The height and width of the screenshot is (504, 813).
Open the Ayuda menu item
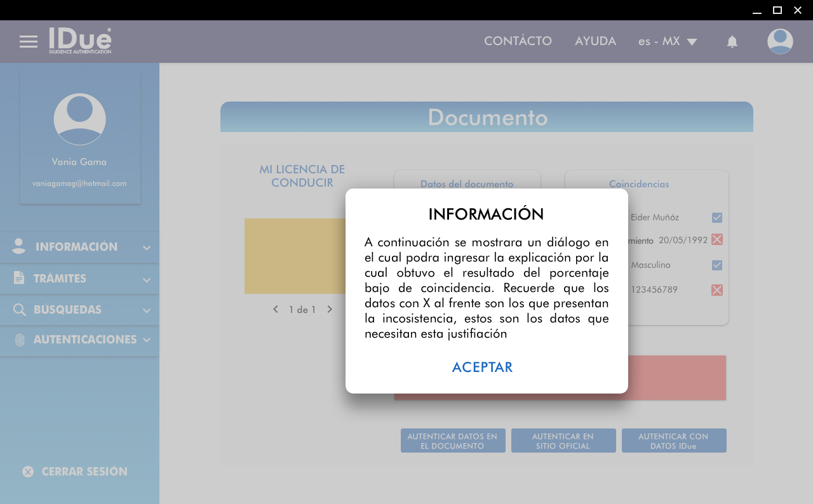(595, 41)
